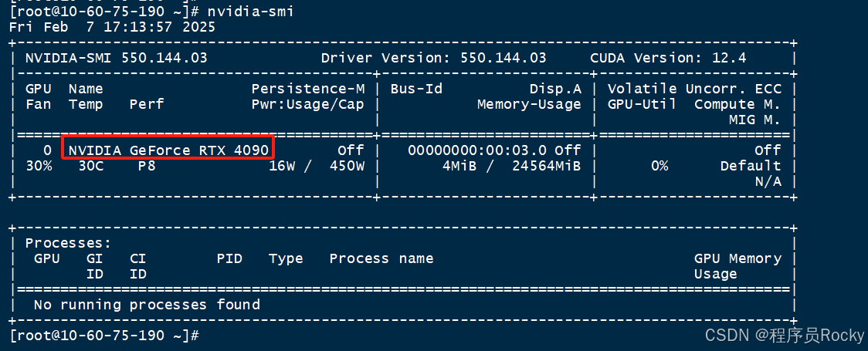This screenshot has width=868, height=351.
Task: Click the 24564MiB total memory value
Action: point(547,166)
